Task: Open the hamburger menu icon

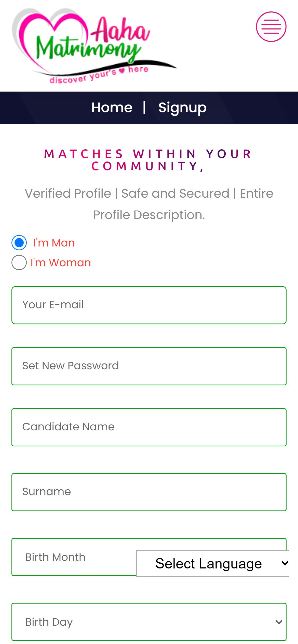Action: (271, 27)
